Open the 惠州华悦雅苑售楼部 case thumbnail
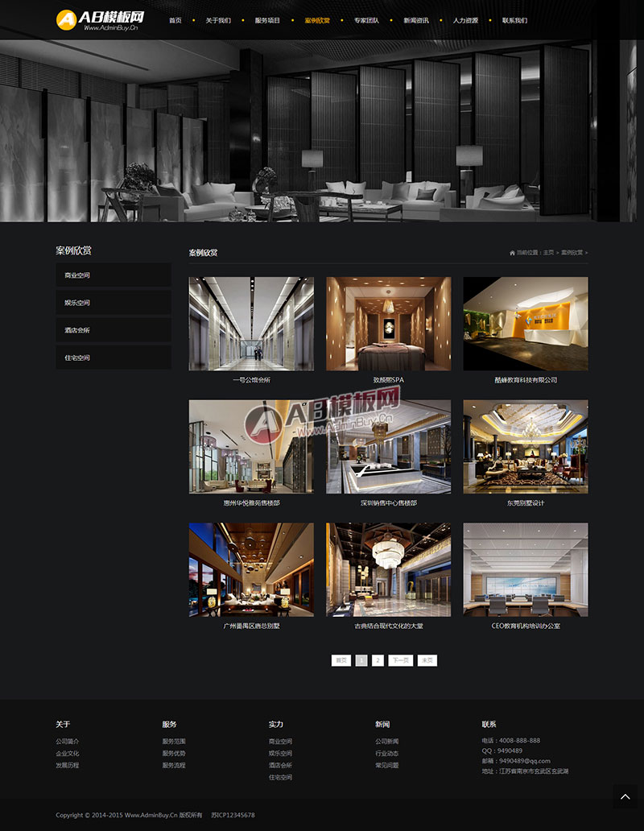This screenshot has width=644, height=831. coord(251,447)
